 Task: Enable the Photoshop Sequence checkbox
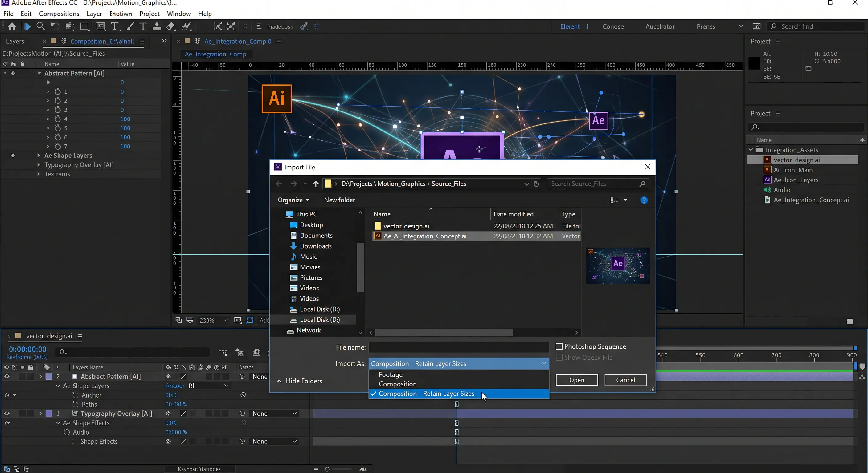point(559,346)
